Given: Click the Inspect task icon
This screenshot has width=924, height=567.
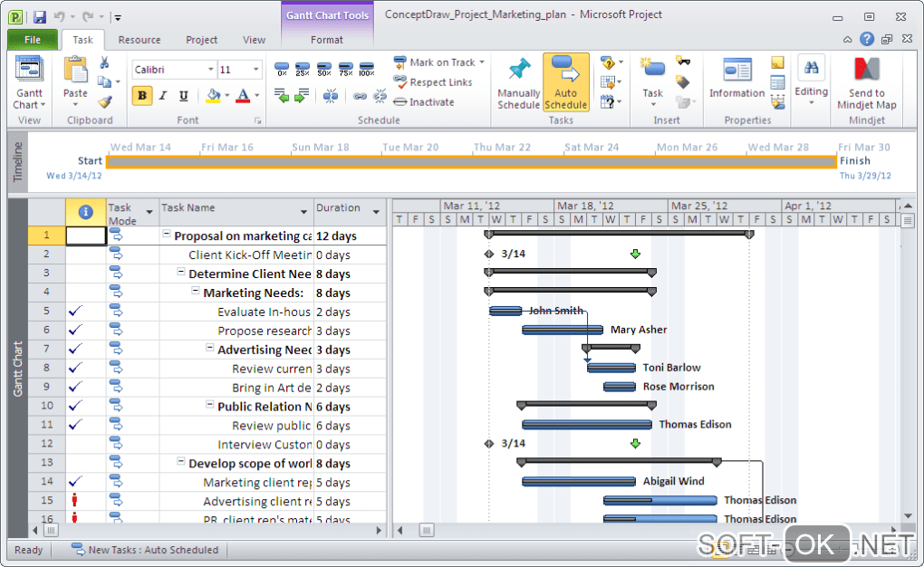Looking at the screenshot, I should tap(608, 62).
